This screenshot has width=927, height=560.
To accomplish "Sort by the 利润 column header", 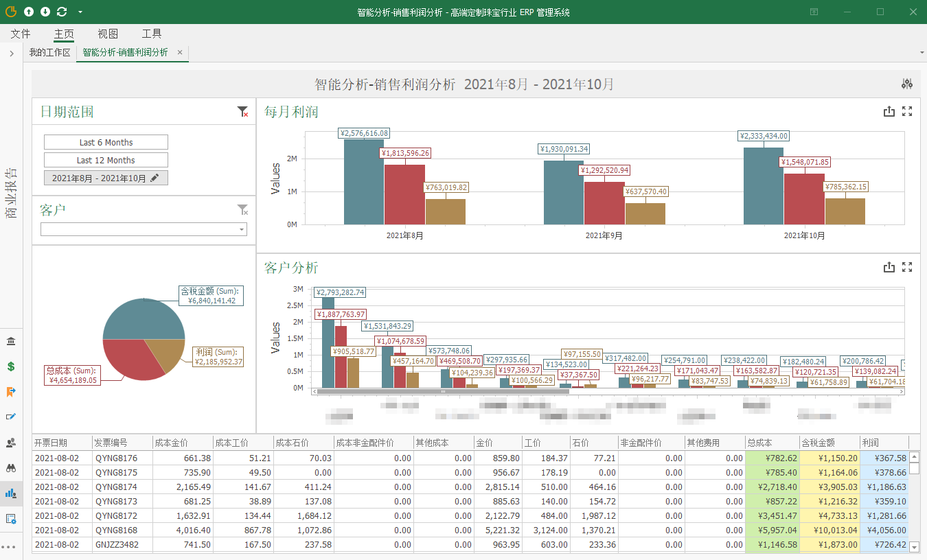I will pyautogui.click(x=883, y=443).
